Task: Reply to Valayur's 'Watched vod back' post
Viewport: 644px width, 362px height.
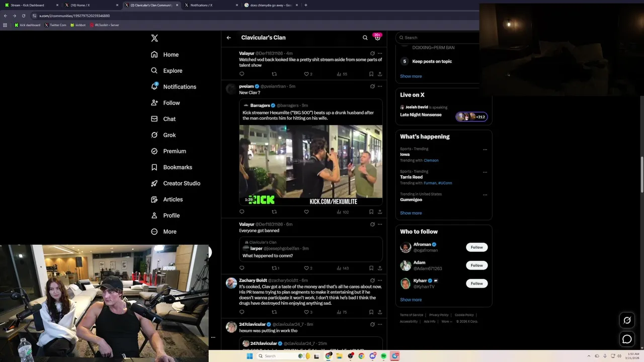Action: (242, 74)
